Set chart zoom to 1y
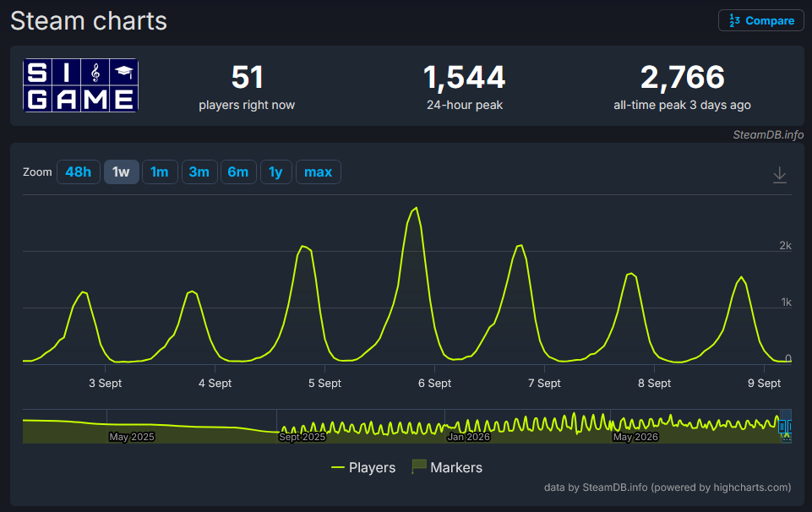Viewport: 812px width, 512px height. click(276, 172)
